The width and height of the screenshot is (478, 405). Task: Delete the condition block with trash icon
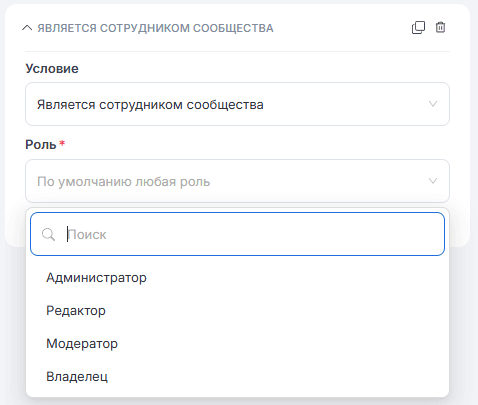point(440,27)
